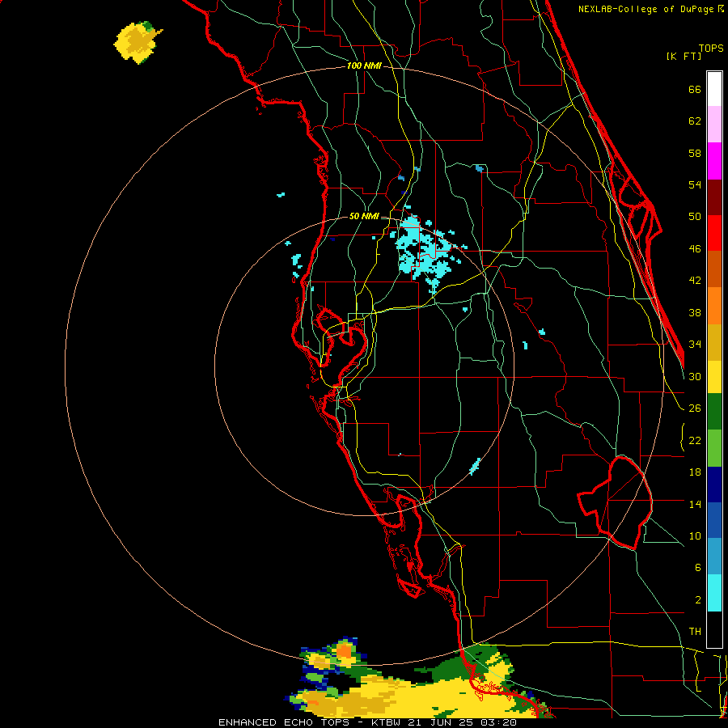
Task: Select the gold mustard legend swatch
Action: click(x=714, y=342)
